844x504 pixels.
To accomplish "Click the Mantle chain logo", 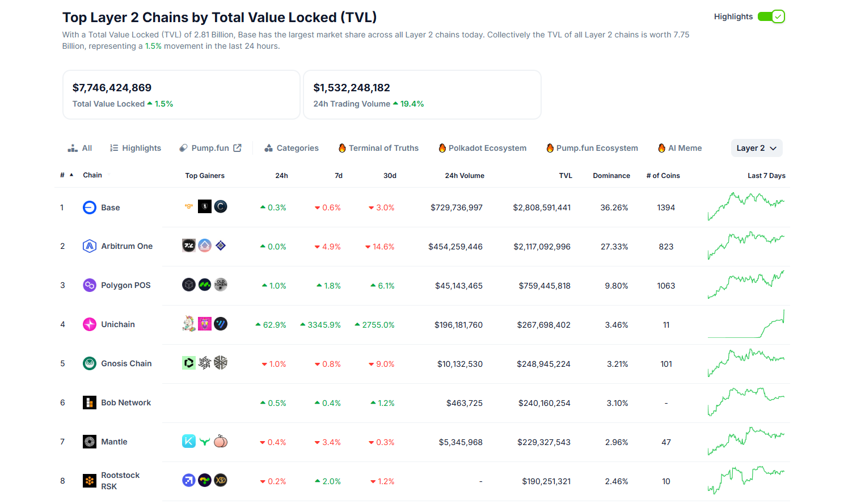I will point(89,442).
